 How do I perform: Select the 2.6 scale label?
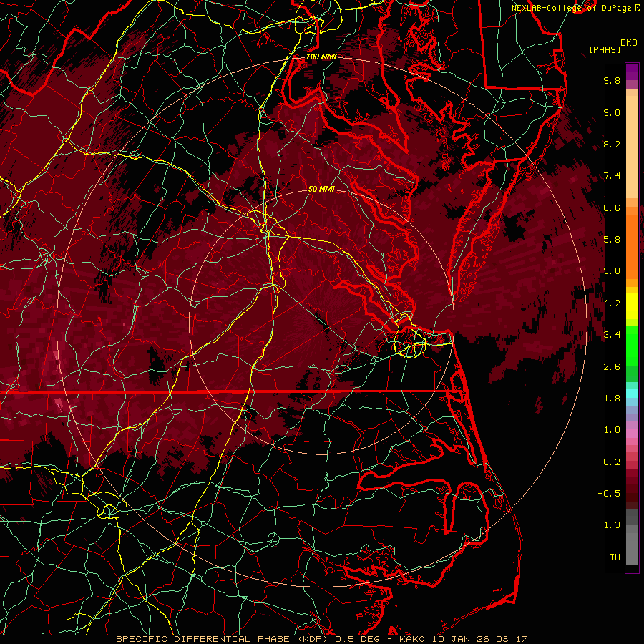point(612,367)
